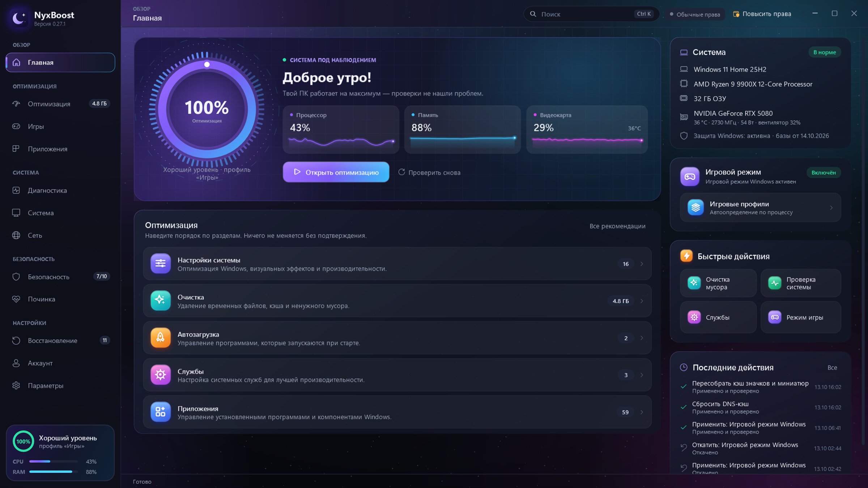Click the Очистка sparkle icon in Оптимизация list

[160, 300]
